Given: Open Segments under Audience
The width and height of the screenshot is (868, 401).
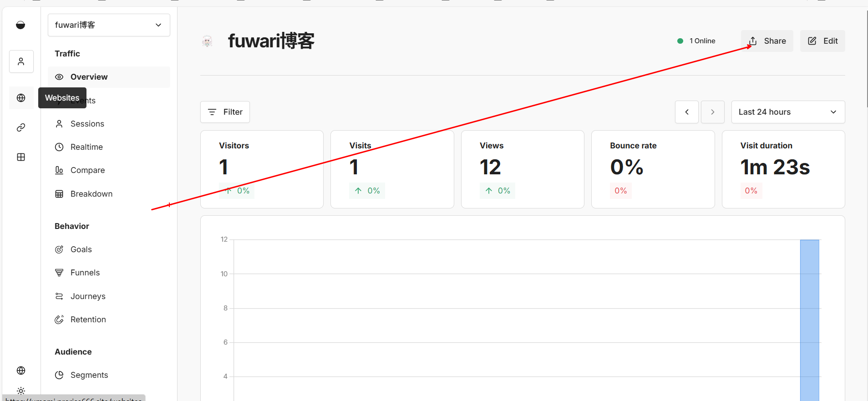Looking at the screenshot, I should [89, 375].
